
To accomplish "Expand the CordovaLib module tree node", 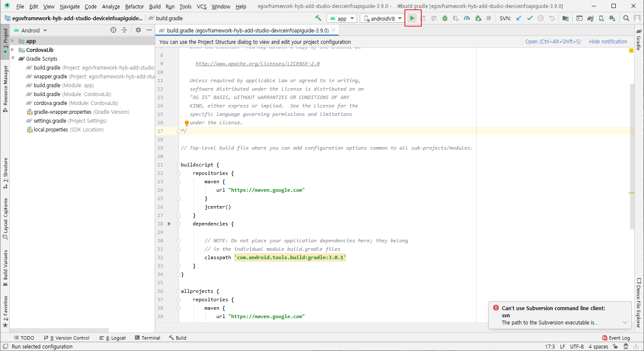I will 13,50.
